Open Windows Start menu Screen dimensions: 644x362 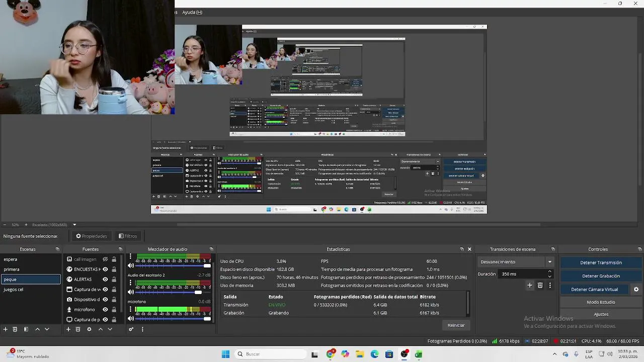click(x=225, y=354)
